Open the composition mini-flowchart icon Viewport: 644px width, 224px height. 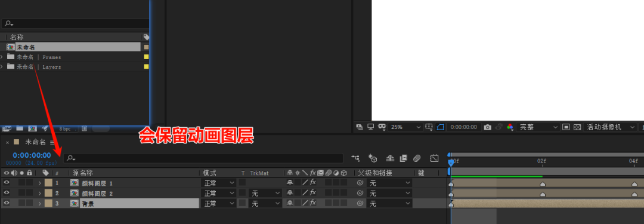(x=355, y=158)
